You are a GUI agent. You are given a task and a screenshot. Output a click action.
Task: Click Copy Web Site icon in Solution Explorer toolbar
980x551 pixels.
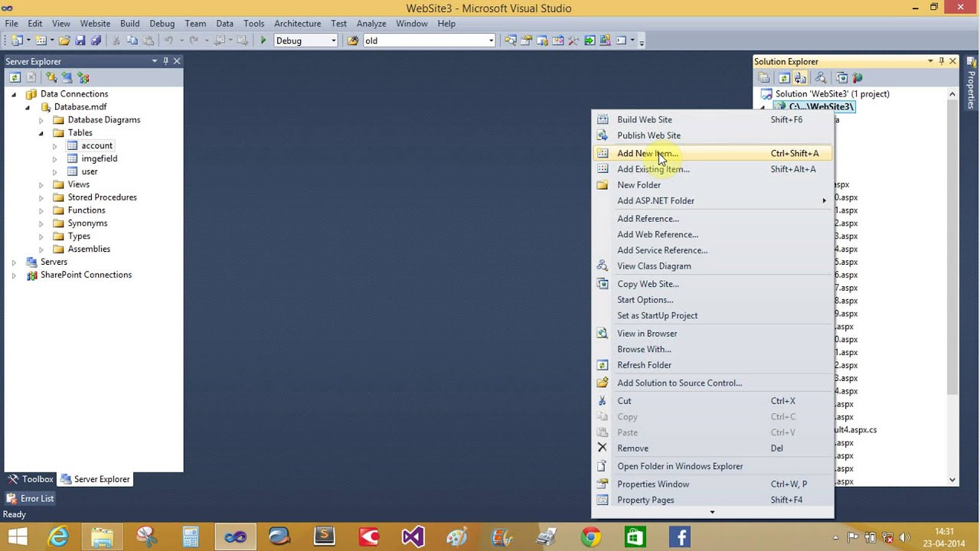(x=841, y=77)
